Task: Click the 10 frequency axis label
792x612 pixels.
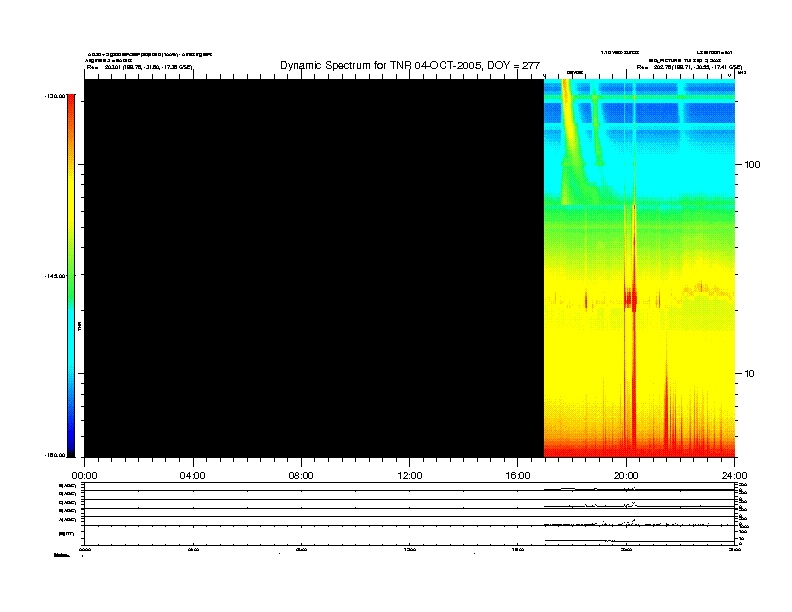Action: [x=749, y=374]
